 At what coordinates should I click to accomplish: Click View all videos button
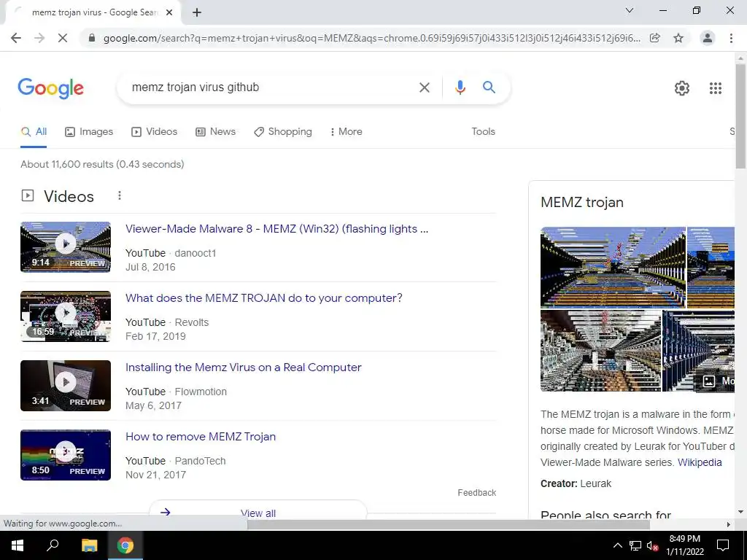tap(258, 510)
